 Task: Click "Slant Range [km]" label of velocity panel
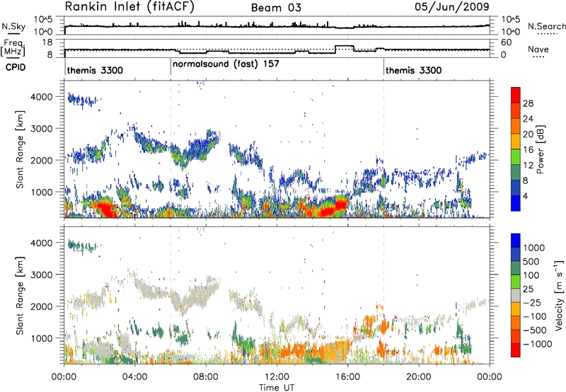pos(20,295)
